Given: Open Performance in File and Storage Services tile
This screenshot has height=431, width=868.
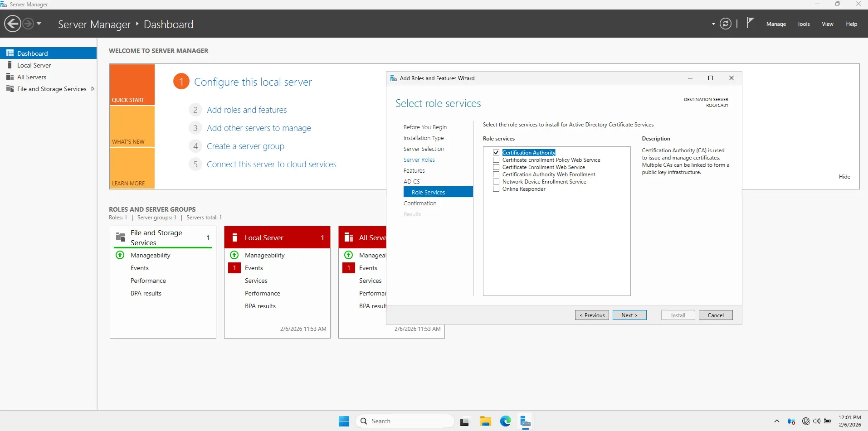Looking at the screenshot, I should coord(148,281).
